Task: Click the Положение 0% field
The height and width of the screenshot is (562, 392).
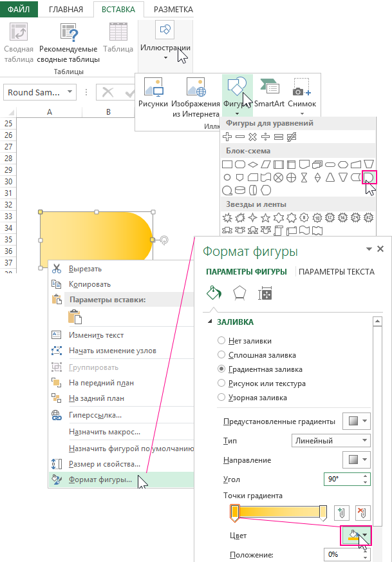Action: [x=342, y=554]
